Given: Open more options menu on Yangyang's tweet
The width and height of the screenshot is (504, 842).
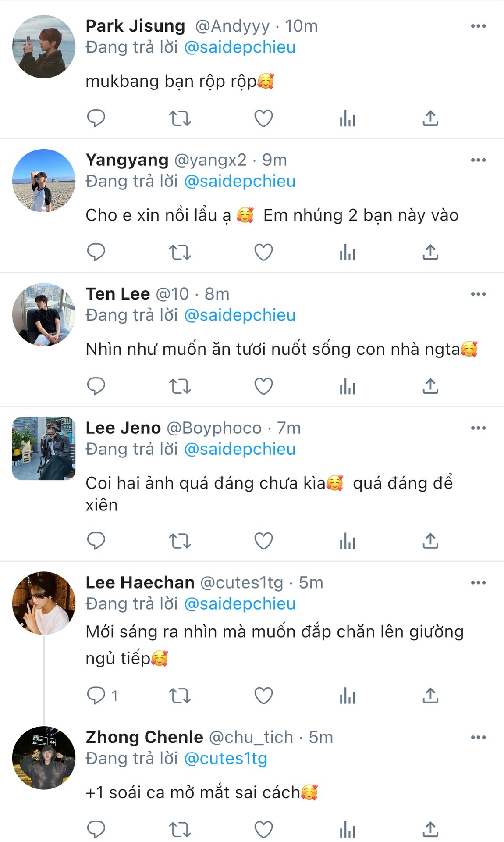Looking at the screenshot, I should [478, 160].
